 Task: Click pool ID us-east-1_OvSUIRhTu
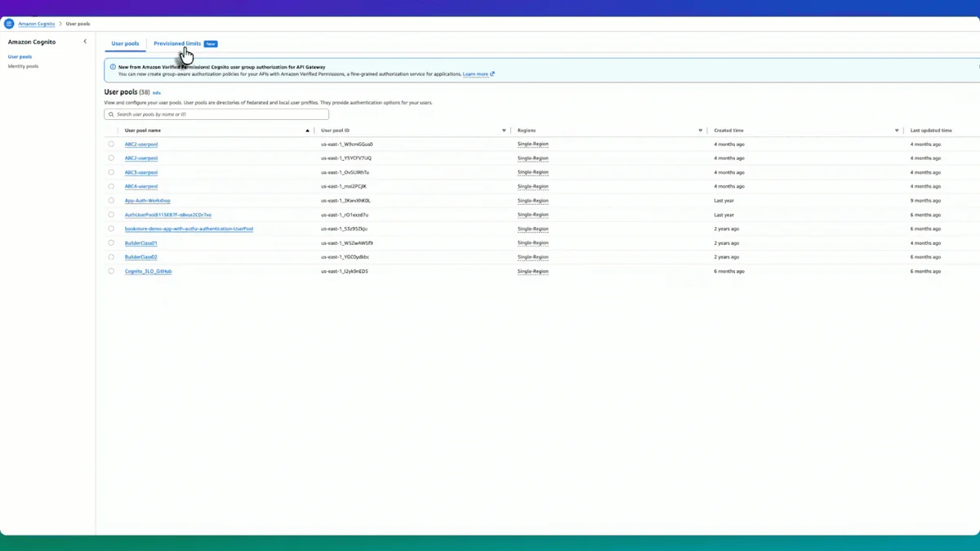345,172
